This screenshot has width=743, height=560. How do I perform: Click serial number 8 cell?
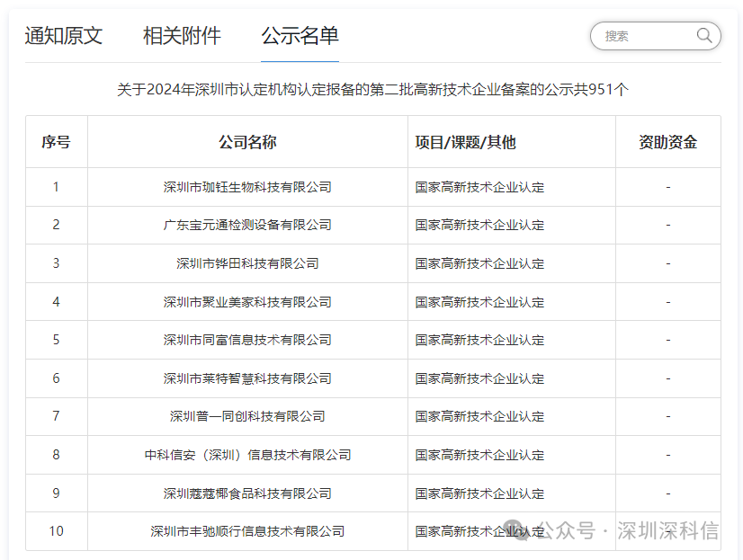tap(57, 455)
